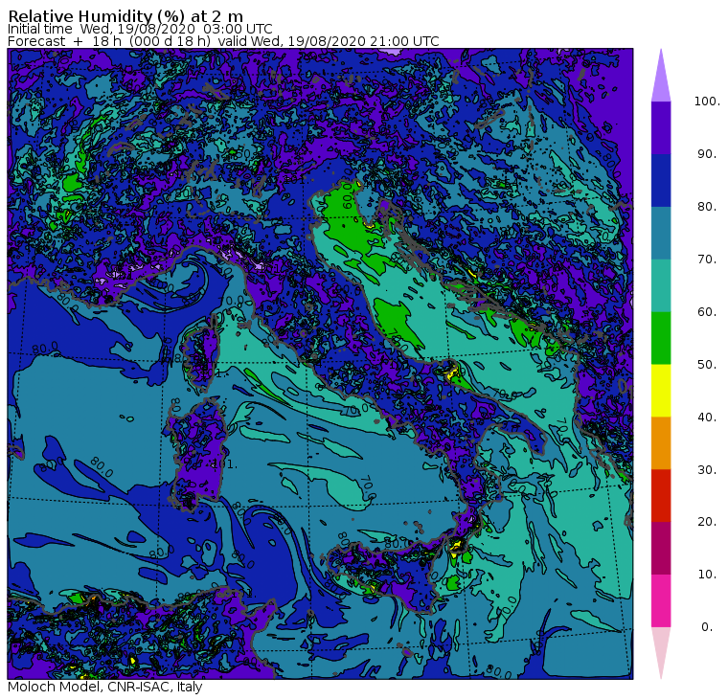Click the red 20-30 legend swatch
This screenshot has height=700, width=728.
click(x=661, y=496)
